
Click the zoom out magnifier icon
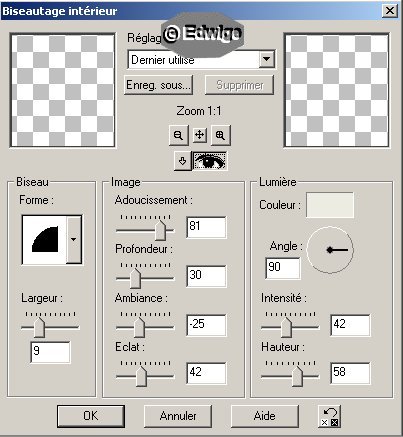click(178, 135)
